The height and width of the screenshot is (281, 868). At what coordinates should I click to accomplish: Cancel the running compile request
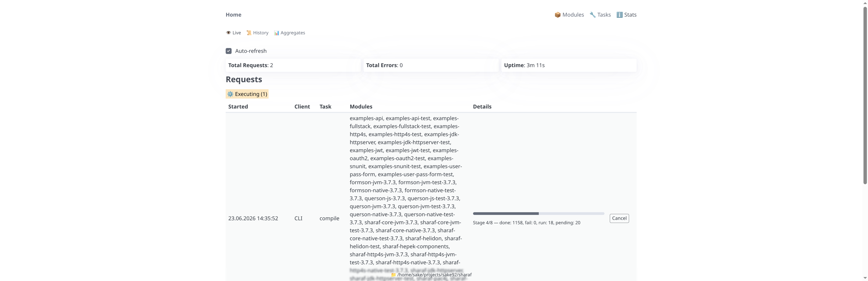click(x=619, y=218)
